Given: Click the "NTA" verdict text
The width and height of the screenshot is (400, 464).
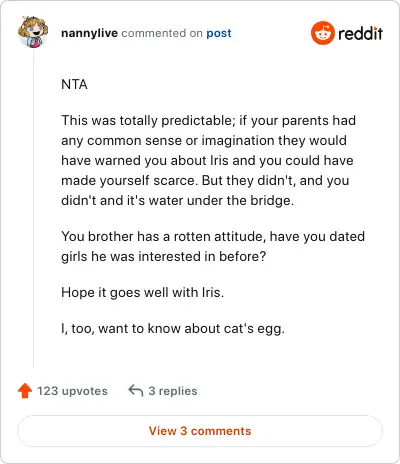Looking at the screenshot, I should point(74,84).
